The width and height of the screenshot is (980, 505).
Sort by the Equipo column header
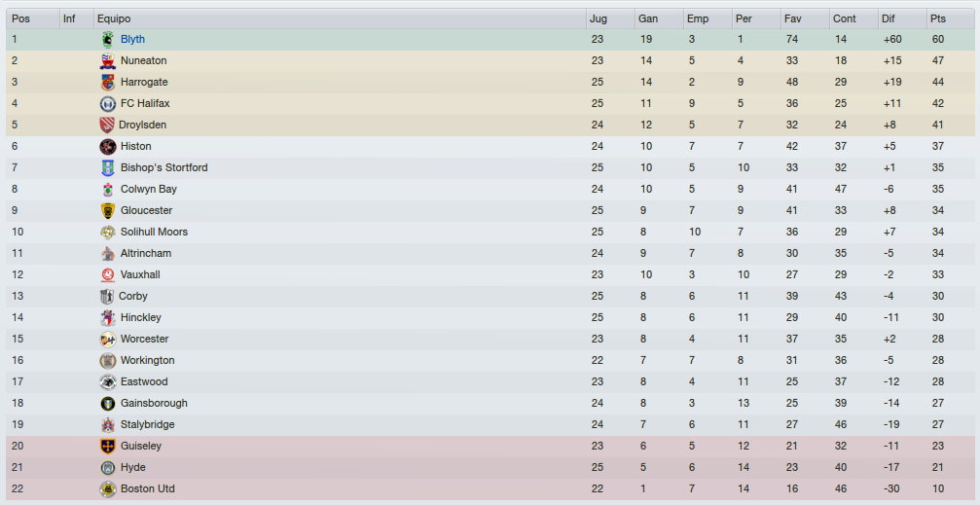click(x=340, y=18)
